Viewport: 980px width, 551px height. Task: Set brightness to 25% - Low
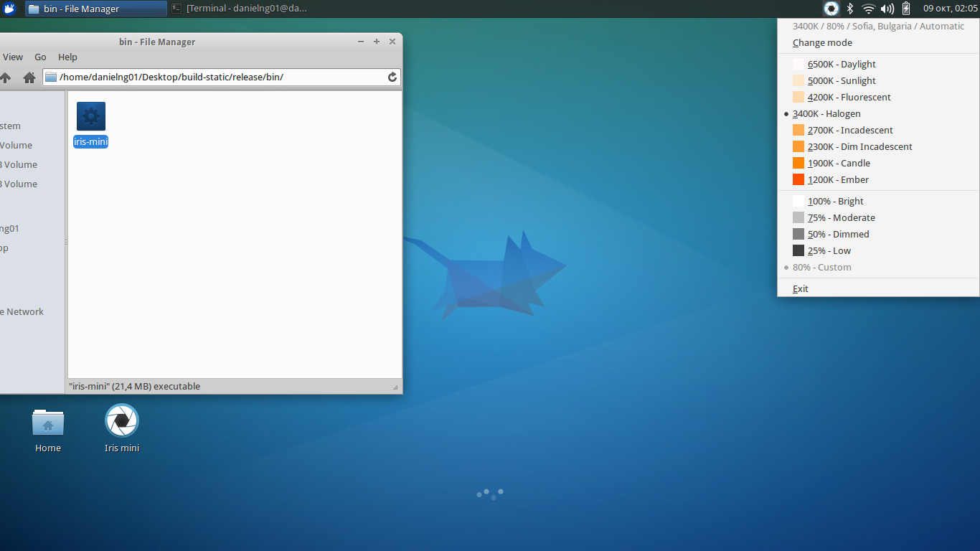pyautogui.click(x=878, y=250)
